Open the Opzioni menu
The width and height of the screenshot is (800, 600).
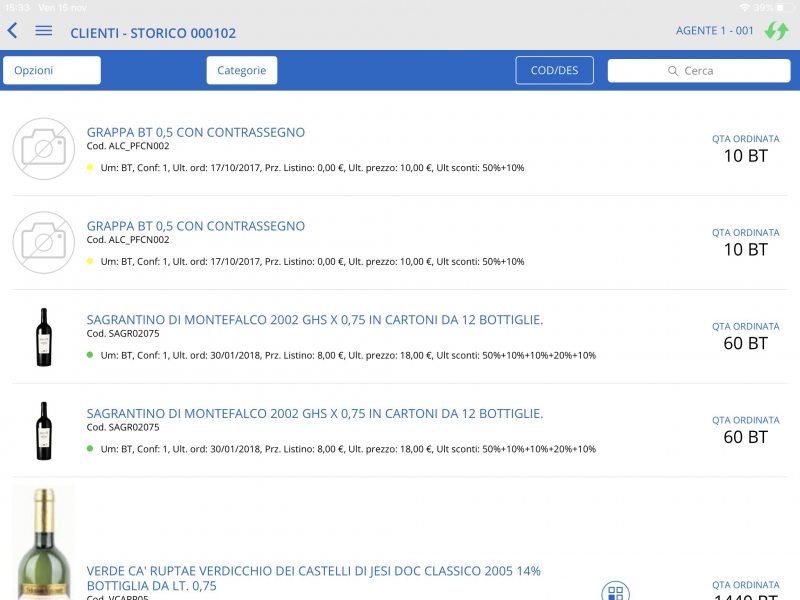pos(51,70)
